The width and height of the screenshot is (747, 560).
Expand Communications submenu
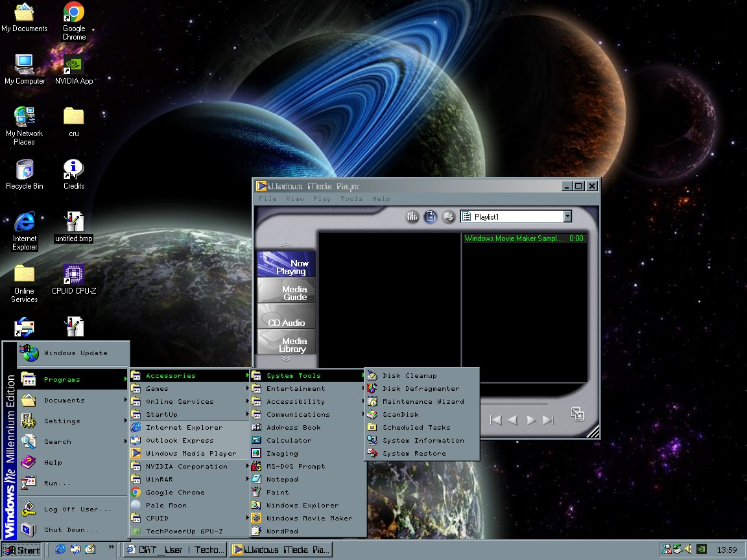click(x=308, y=414)
